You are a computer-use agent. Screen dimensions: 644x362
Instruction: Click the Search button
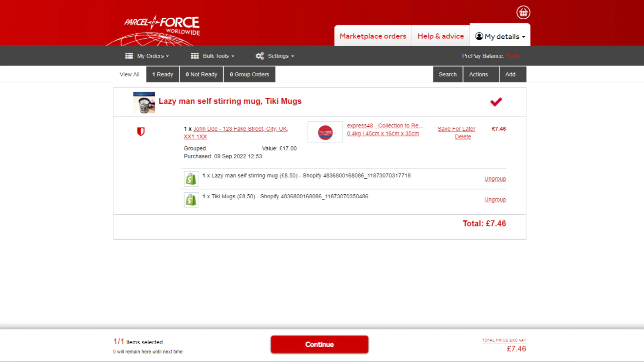tap(448, 74)
